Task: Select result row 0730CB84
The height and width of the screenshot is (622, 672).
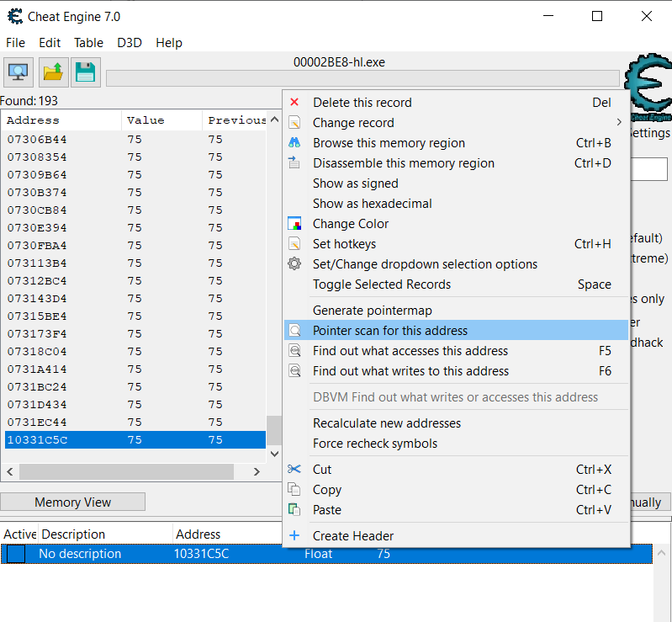Action: pyautogui.click(x=135, y=210)
